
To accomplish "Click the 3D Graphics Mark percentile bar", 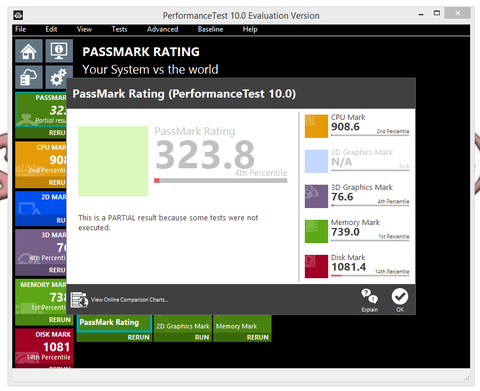I will point(370,206).
